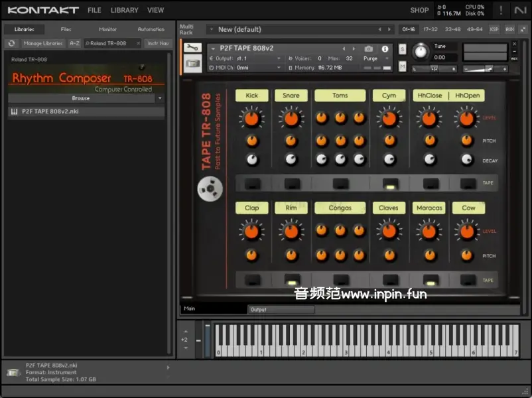The height and width of the screenshot is (398, 532).
Task: Click the wrench edit-instrument icon
Action: click(192, 48)
